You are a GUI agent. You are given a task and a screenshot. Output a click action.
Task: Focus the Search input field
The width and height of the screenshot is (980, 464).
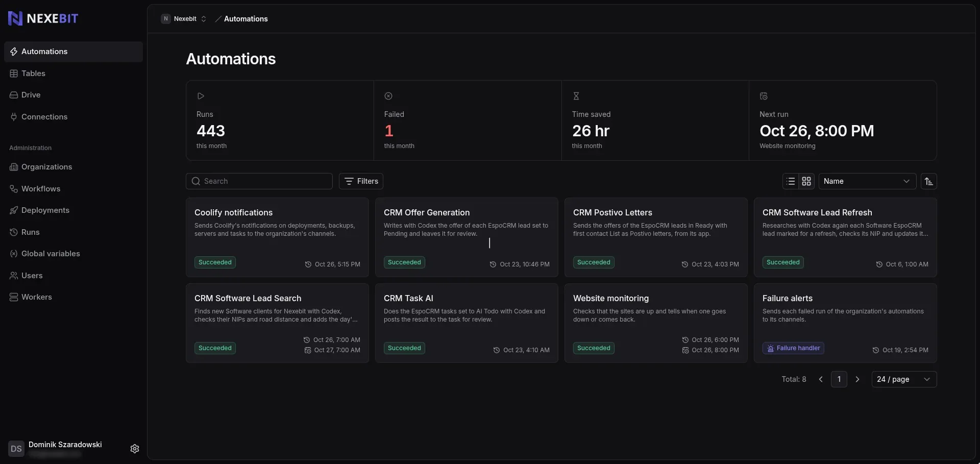point(259,181)
